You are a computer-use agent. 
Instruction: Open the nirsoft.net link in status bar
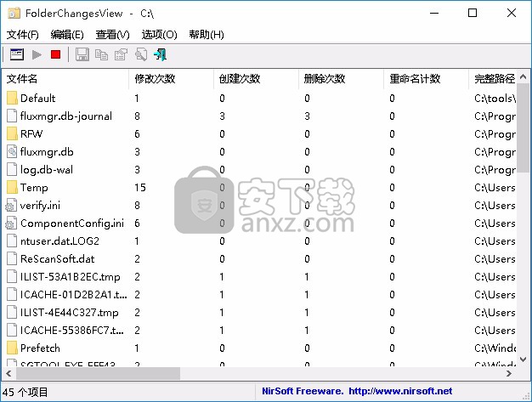tap(400, 391)
